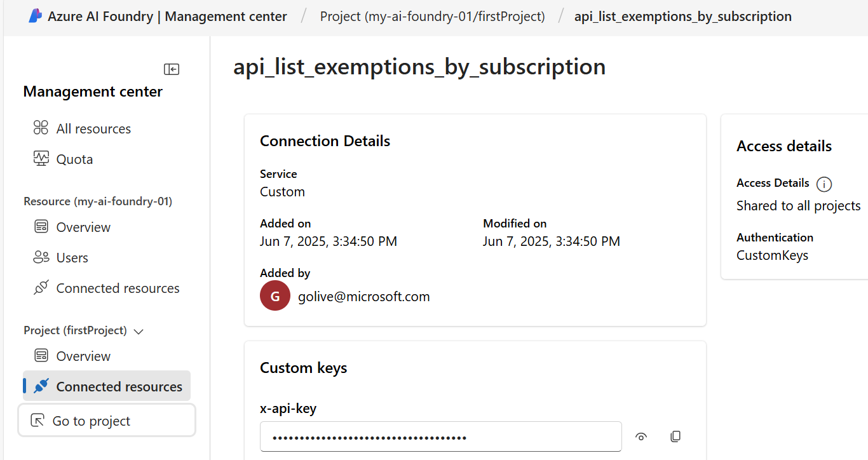Collapse the Management center sidebar panel

(x=172, y=69)
